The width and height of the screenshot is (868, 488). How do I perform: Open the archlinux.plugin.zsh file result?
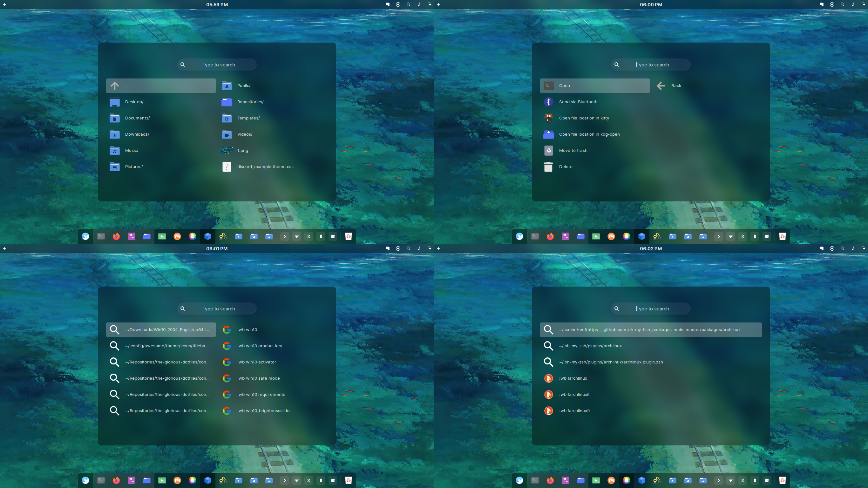tap(611, 362)
